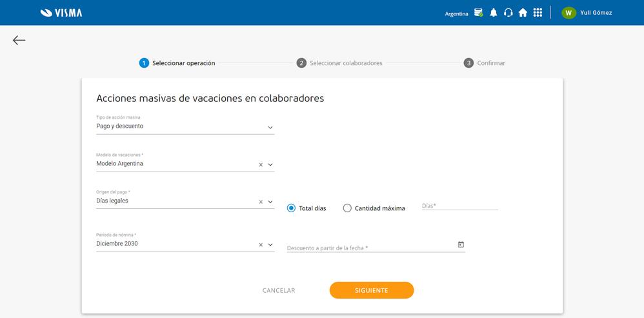Focus the Días input field
This screenshot has width=644, height=318.
(x=459, y=206)
